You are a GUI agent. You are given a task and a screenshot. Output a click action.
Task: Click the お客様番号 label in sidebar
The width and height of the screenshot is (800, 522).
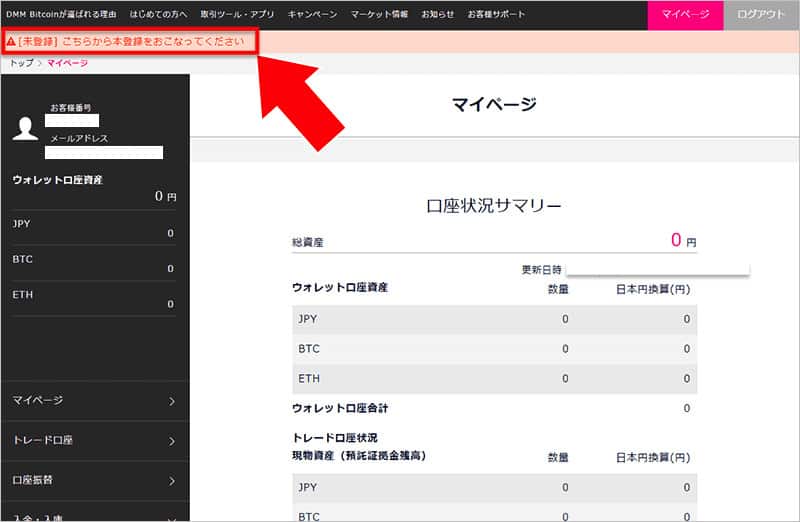pos(70,108)
